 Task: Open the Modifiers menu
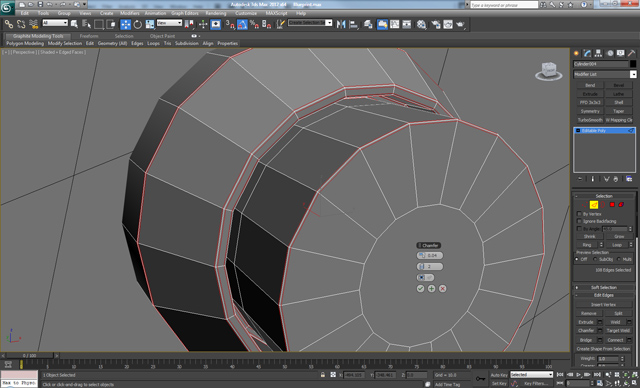tap(130, 13)
